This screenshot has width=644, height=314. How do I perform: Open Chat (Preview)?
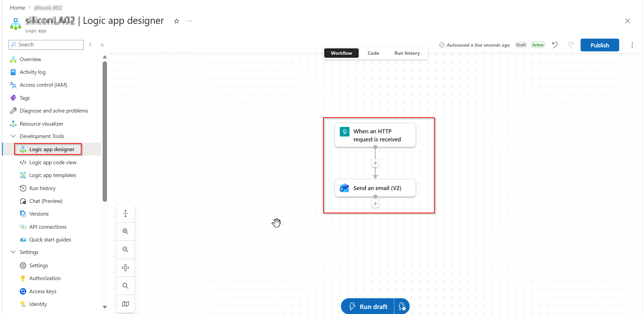pyautogui.click(x=46, y=201)
